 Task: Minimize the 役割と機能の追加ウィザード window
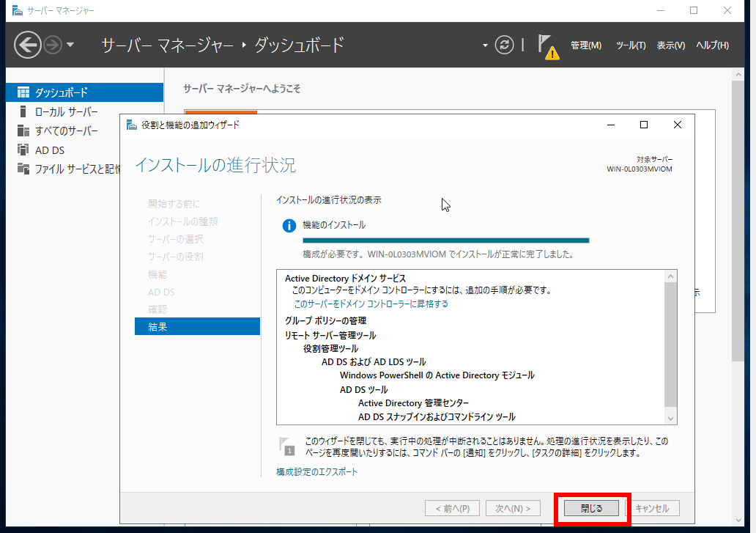pyautogui.click(x=611, y=125)
